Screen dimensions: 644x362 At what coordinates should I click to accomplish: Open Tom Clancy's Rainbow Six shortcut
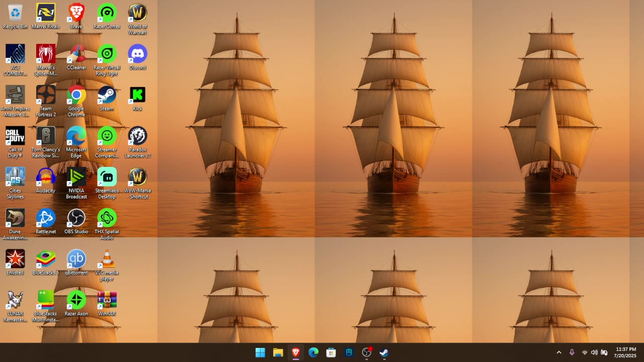click(x=46, y=142)
